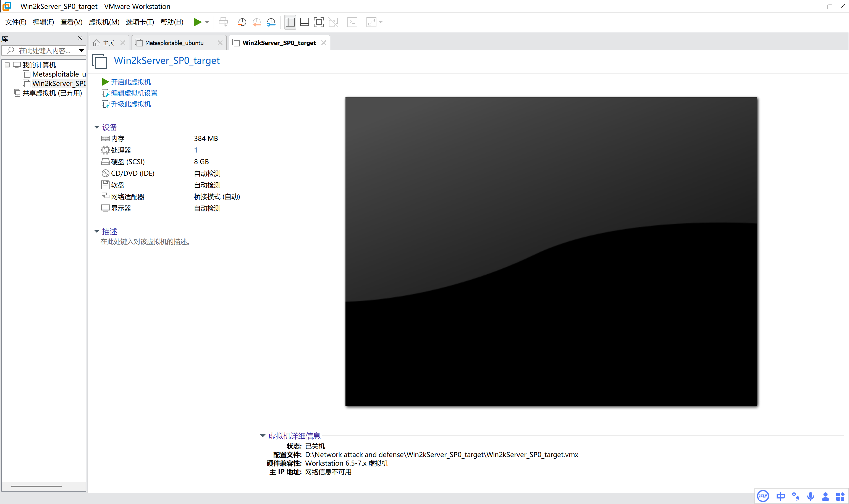The image size is (849, 504).
Task: Open the snapshot manager icon
Action: (271, 22)
